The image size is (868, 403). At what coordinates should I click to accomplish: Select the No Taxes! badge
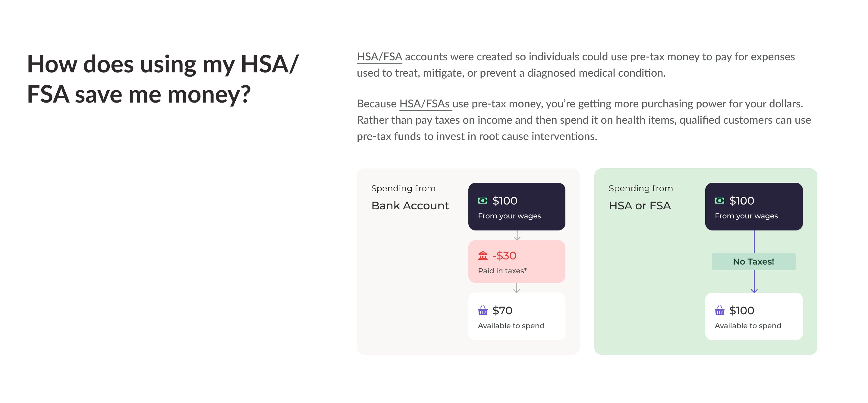click(x=753, y=262)
